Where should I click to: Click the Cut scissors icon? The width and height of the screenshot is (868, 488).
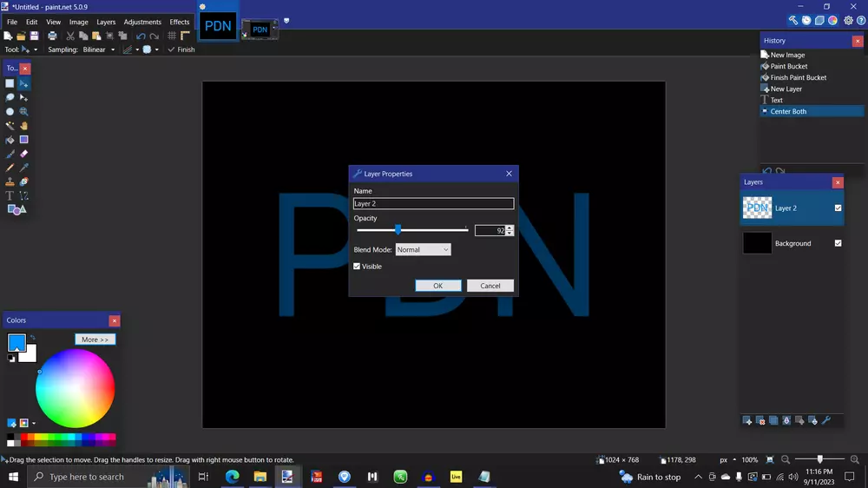pyautogui.click(x=70, y=36)
